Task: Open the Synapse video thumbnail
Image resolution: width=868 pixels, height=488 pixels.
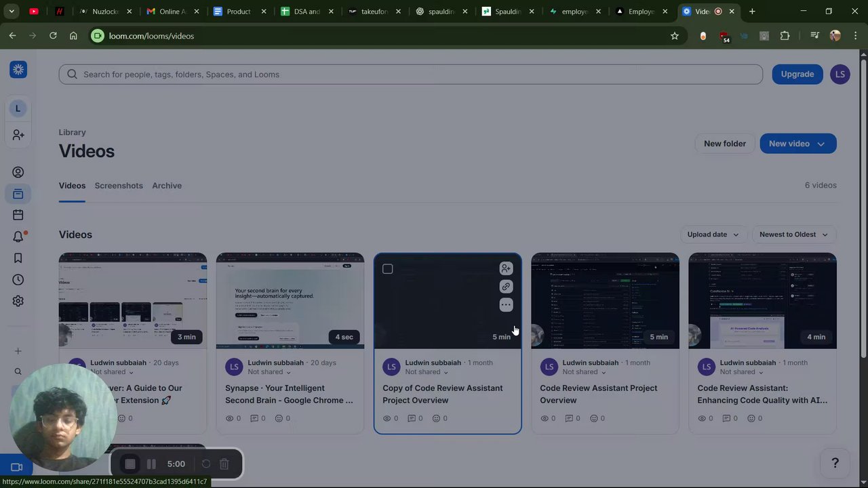Action: click(x=290, y=301)
